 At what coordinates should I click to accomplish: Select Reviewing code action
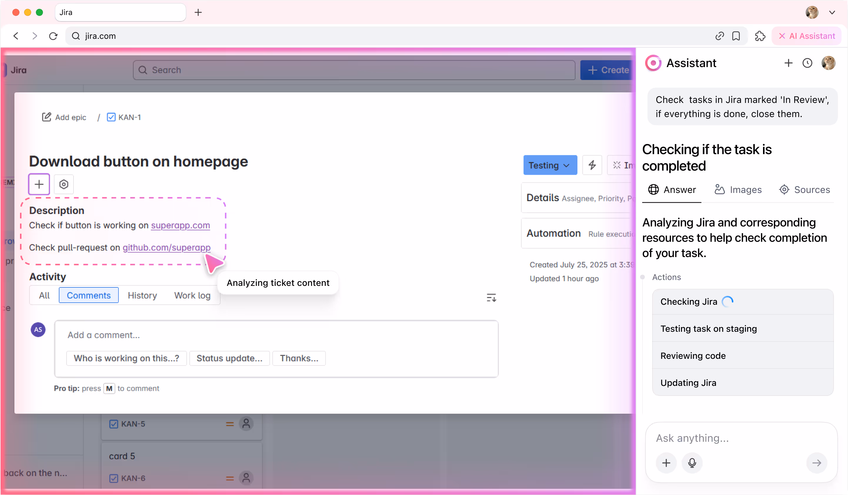tap(742, 356)
